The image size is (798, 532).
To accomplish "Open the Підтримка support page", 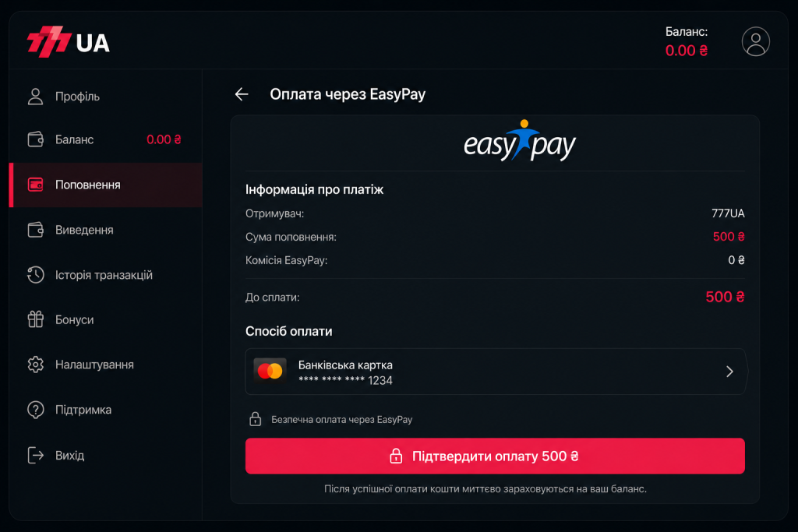I will tap(106, 410).
